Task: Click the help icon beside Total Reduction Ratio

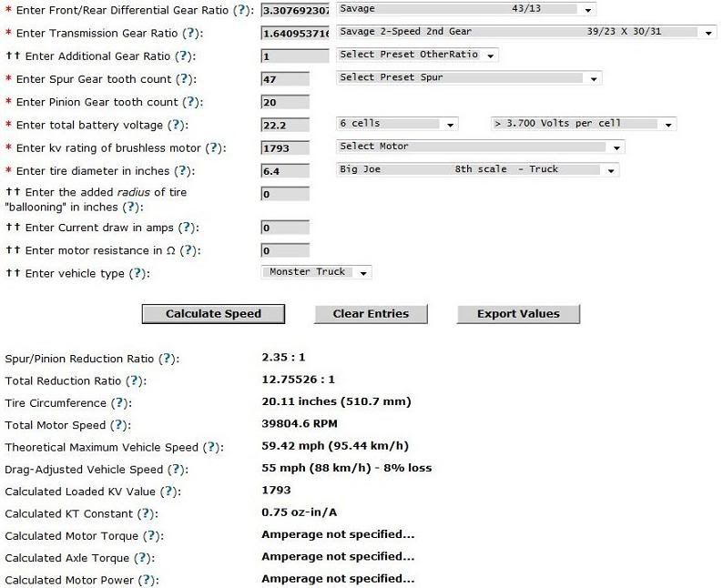Action: pos(134,380)
